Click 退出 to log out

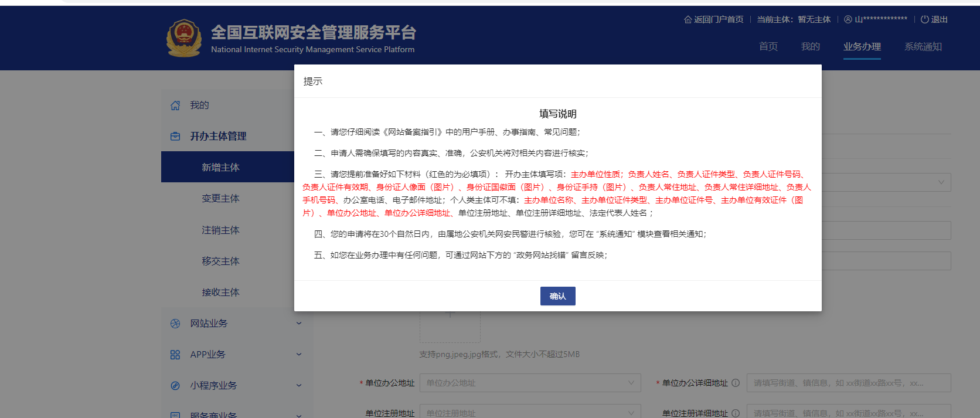(939, 19)
